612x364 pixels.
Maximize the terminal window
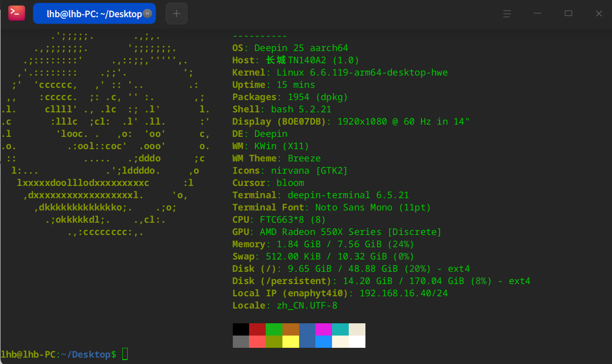[568, 14]
